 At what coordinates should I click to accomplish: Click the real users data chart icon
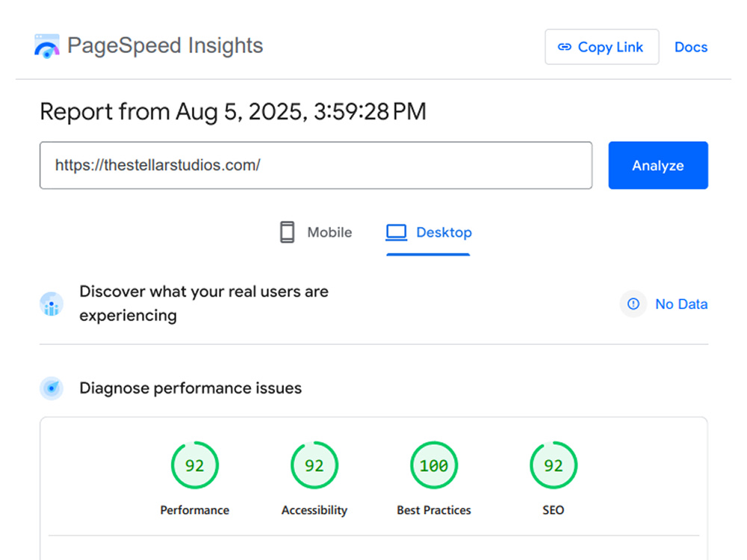[x=52, y=304]
